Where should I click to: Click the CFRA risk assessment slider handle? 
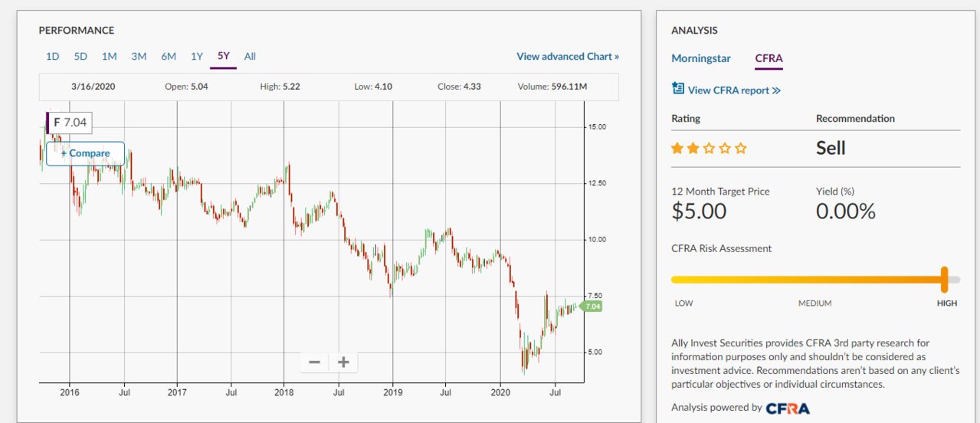point(945,279)
